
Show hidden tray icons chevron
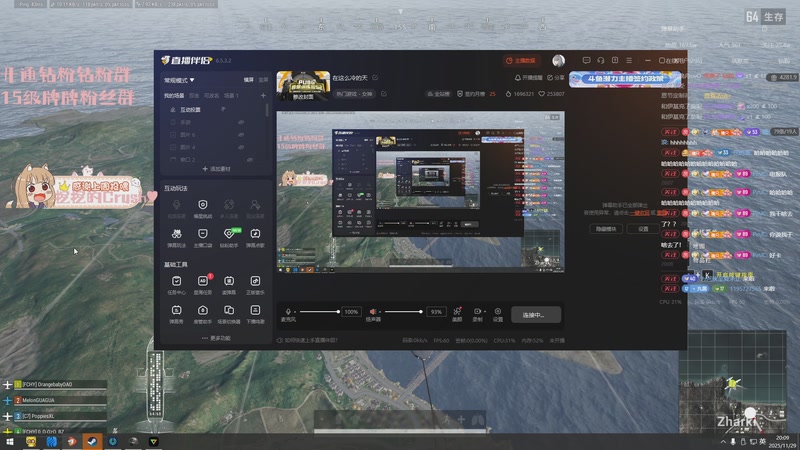(x=723, y=442)
